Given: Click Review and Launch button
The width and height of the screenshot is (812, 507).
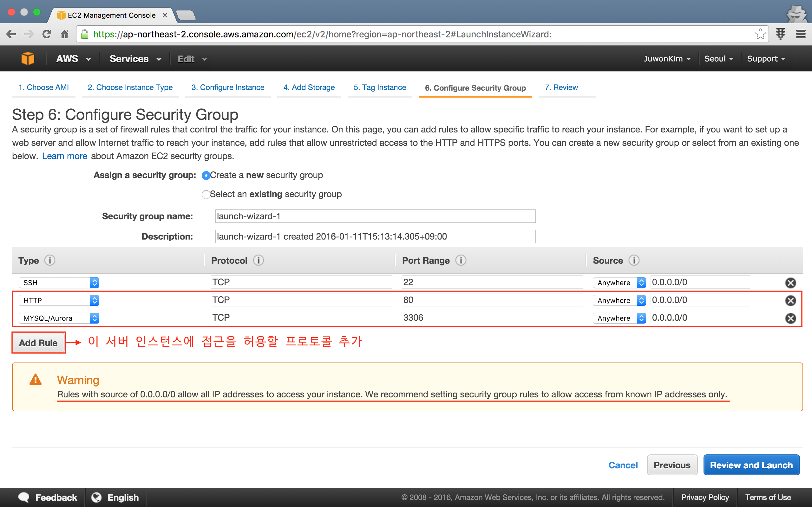Looking at the screenshot, I should tap(751, 464).
